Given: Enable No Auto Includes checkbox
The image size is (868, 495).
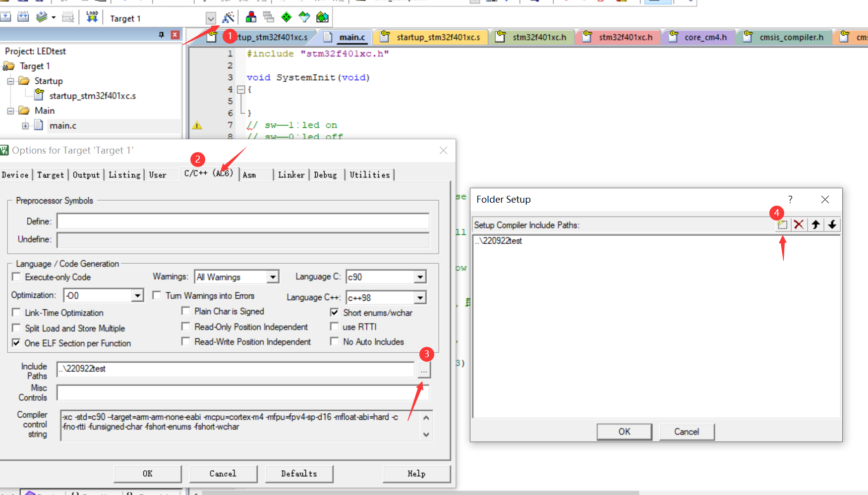Looking at the screenshot, I should 335,341.
